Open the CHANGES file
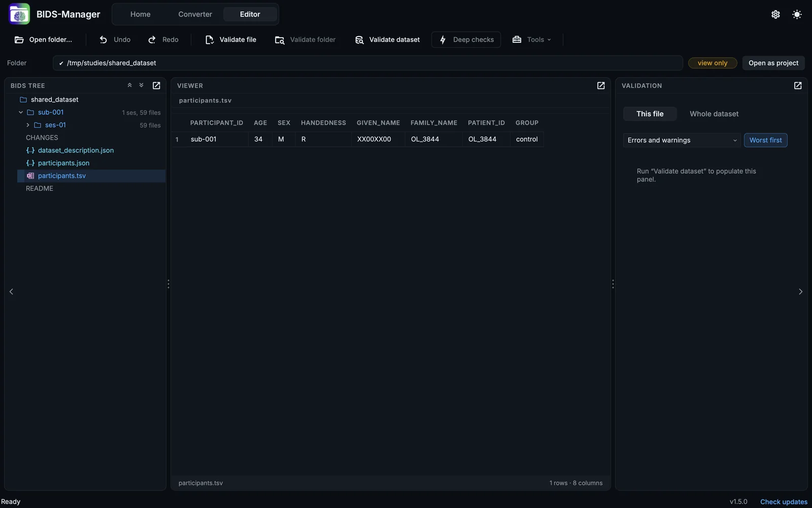 point(42,138)
